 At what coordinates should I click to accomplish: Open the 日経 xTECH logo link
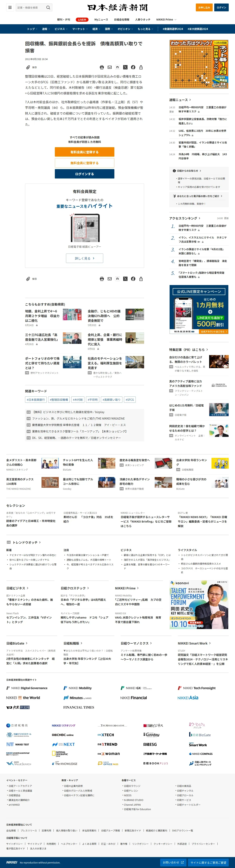106,735
